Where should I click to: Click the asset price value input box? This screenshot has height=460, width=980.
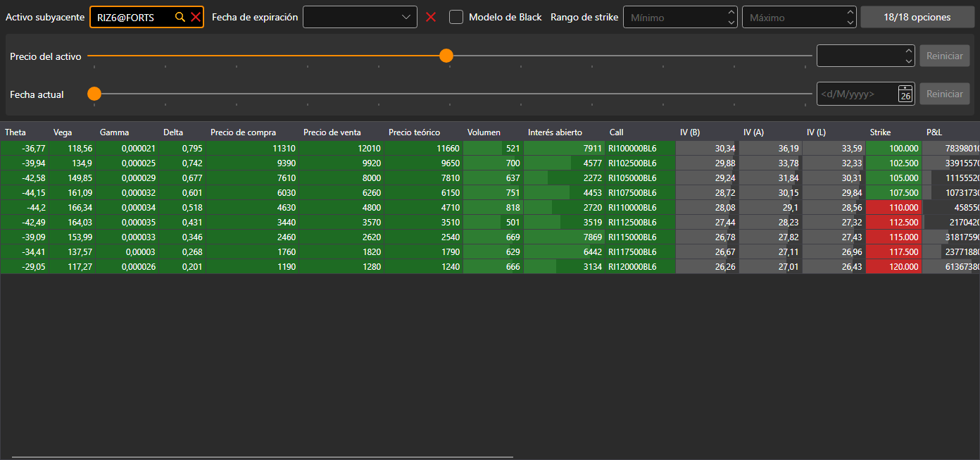point(865,56)
